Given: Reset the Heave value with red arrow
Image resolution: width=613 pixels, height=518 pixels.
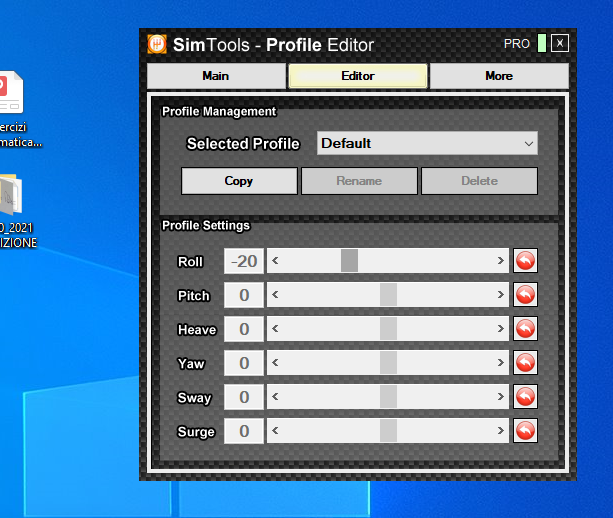Looking at the screenshot, I should [525, 329].
